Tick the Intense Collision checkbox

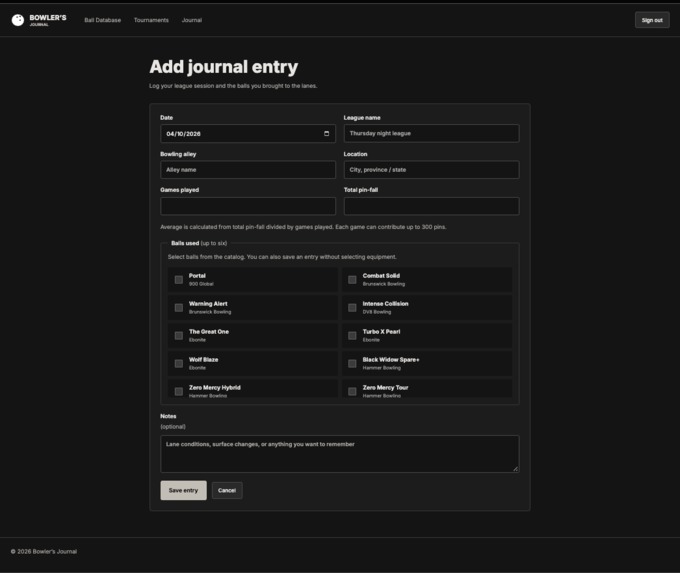pyautogui.click(x=352, y=308)
